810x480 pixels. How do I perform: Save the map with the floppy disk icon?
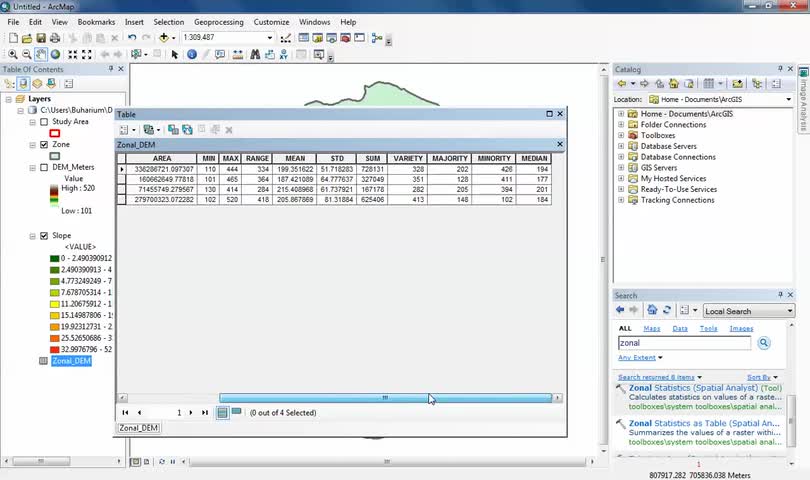[x=41, y=38]
